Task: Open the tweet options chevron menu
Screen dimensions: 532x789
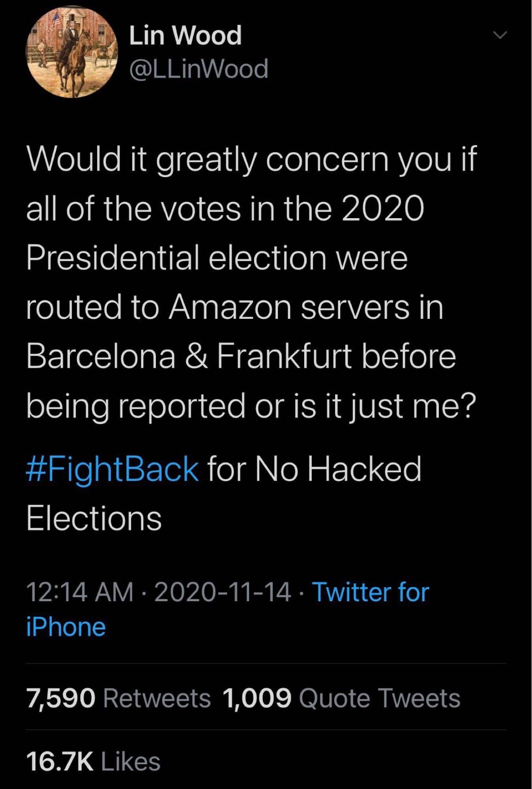Action: tap(500, 35)
